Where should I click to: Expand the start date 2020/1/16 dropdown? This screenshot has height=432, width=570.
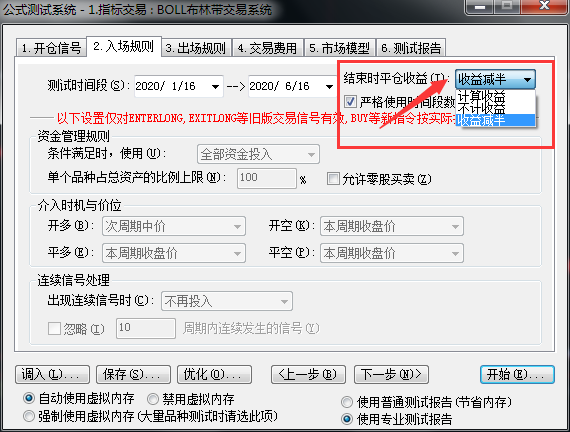point(215,87)
